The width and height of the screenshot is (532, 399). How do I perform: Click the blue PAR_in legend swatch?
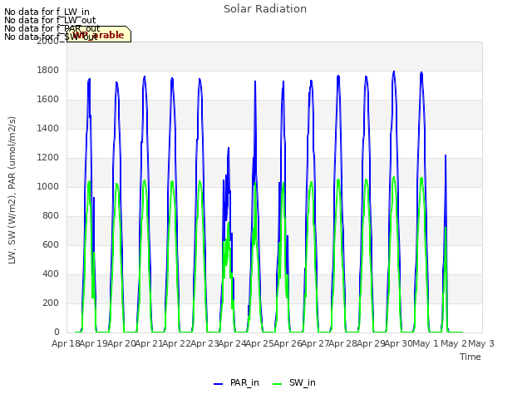point(218,384)
